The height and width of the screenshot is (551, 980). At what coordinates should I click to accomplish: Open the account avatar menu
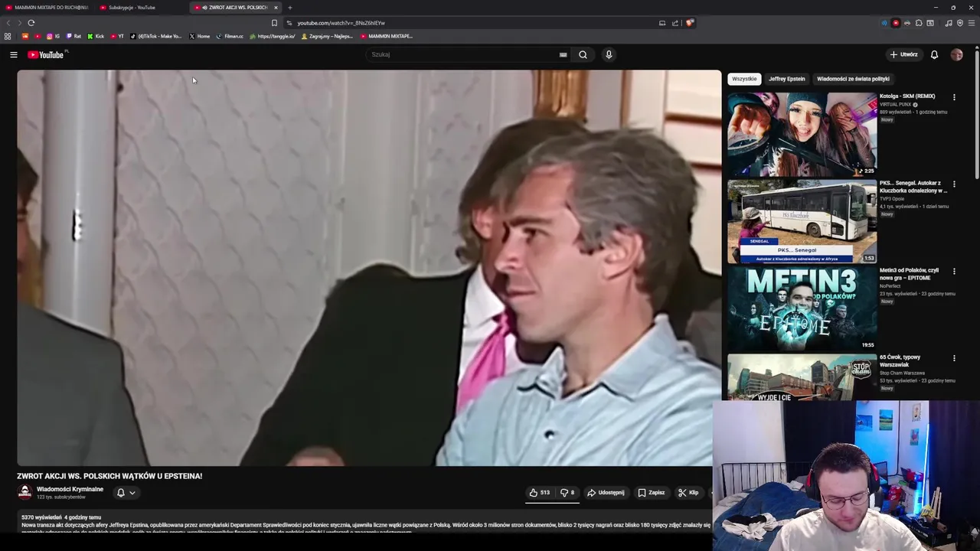click(x=956, y=54)
